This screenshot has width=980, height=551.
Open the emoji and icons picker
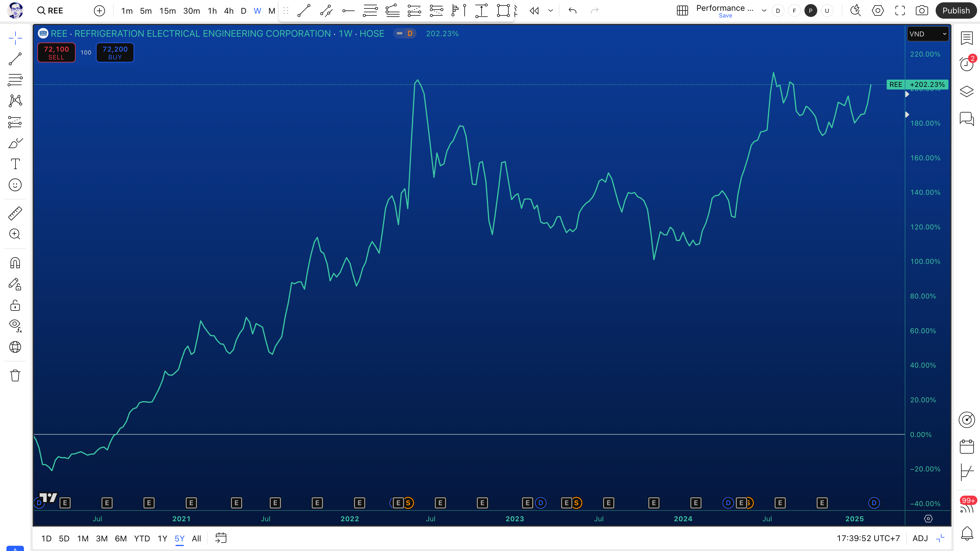15,185
